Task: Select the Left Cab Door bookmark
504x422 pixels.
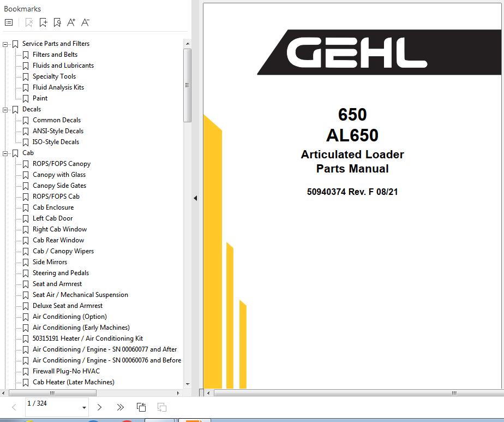Action: pyautogui.click(x=53, y=219)
